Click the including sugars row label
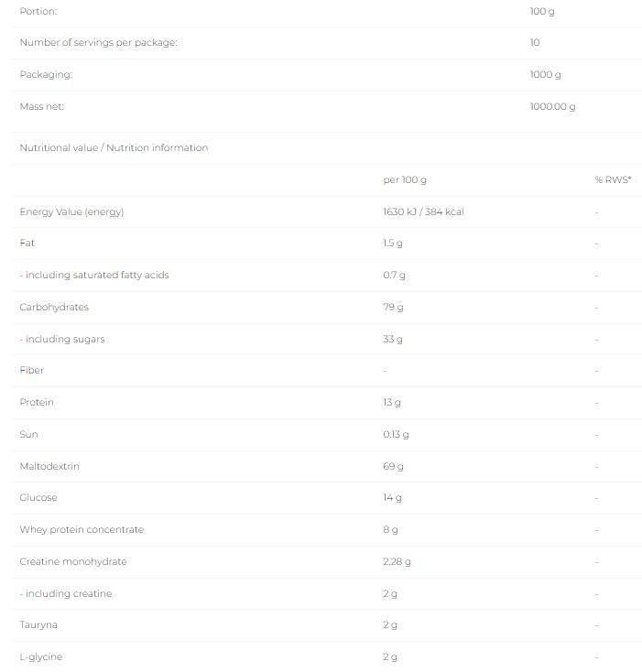 [62, 339]
